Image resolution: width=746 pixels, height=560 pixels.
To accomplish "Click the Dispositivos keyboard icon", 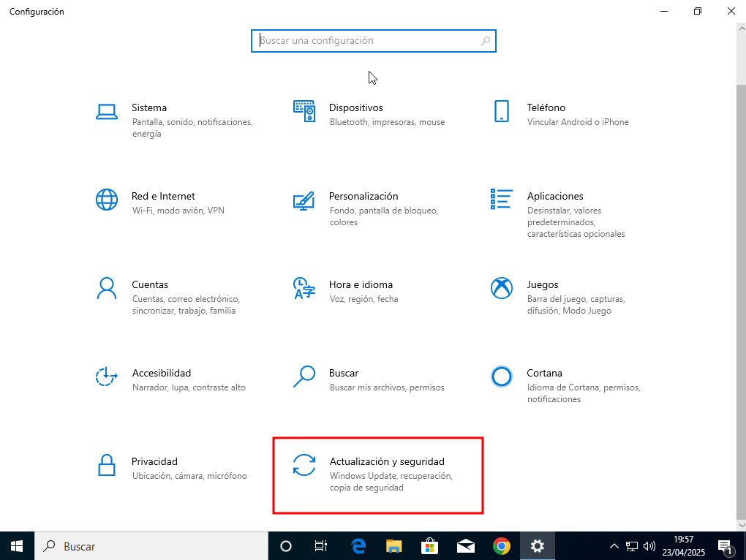I will click(x=304, y=111).
